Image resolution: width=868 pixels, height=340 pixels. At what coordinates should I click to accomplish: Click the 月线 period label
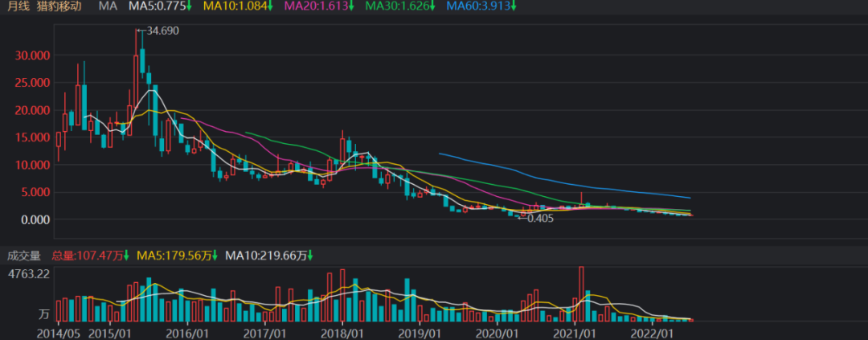click(18, 6)
